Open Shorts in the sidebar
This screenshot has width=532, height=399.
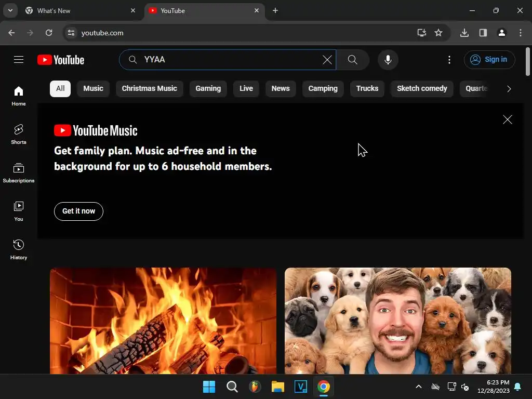[19, 135]
